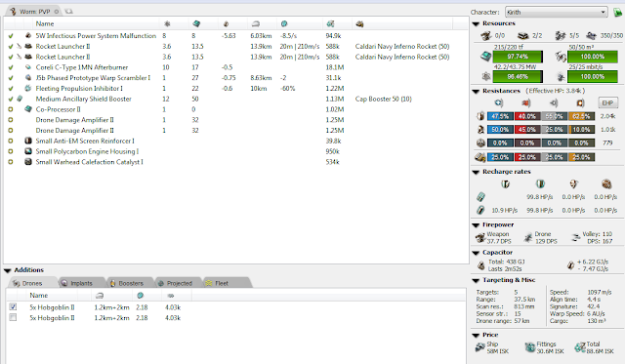Click the kinetic resistance column icon
Image resolution: width=625 pixels, height=364 pixels.
point(554,103)
